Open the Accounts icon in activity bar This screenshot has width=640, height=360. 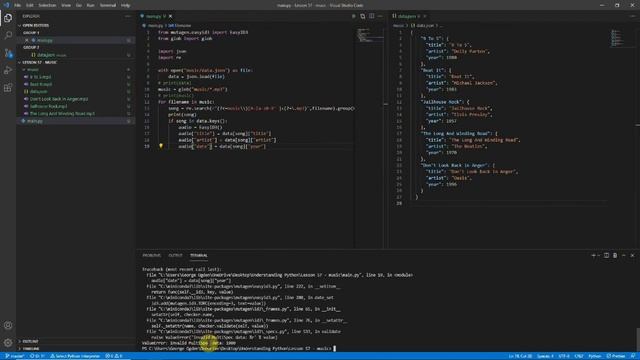point(8,325)
